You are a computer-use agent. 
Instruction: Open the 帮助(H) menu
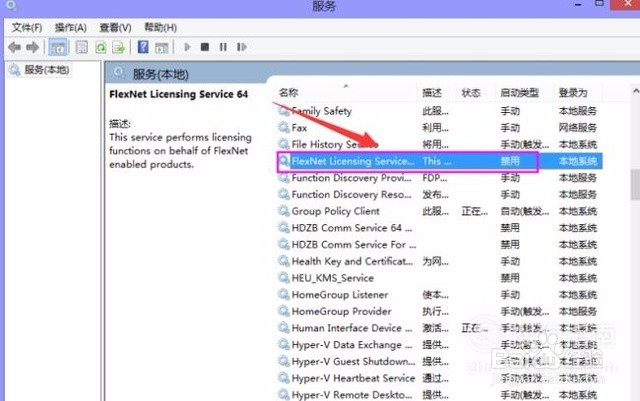tap(160, 28)
